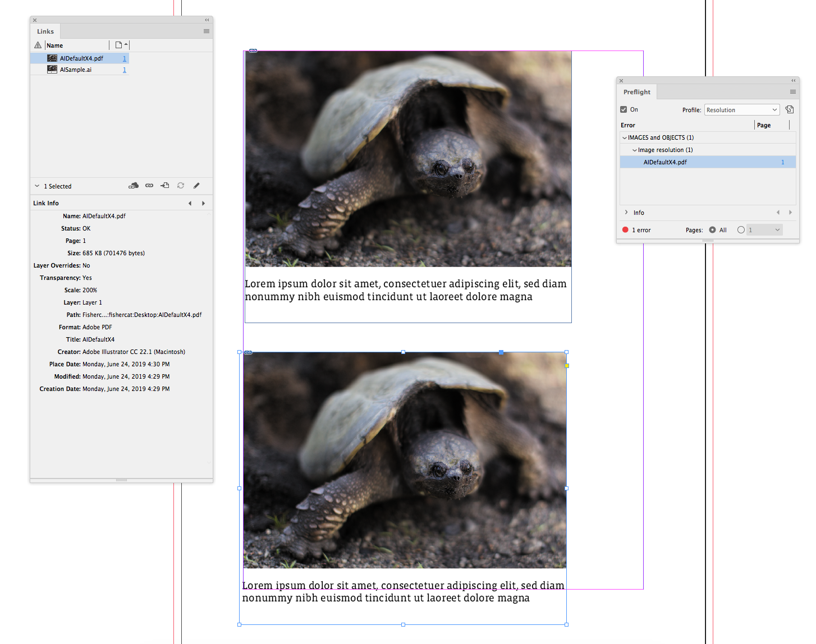This screenshot has width=816, height=644.
Task: Select AIDefaultX4.pdf in the Links list
Action: [80, 58]
